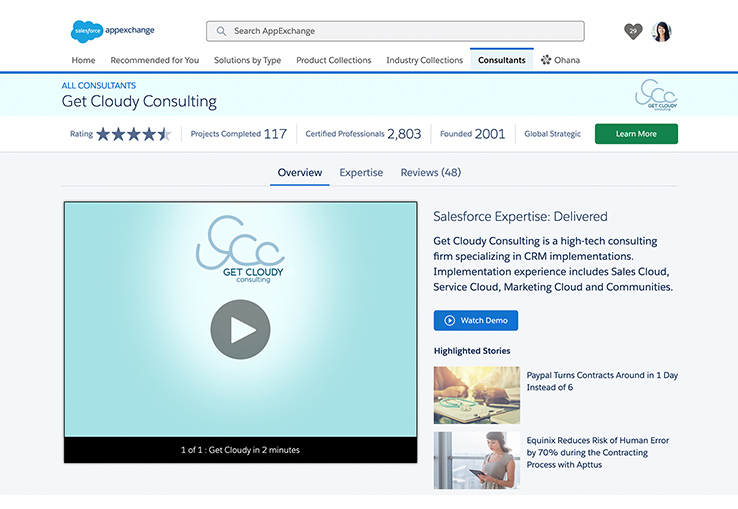Click the green Learn More button

coord(636,134)
